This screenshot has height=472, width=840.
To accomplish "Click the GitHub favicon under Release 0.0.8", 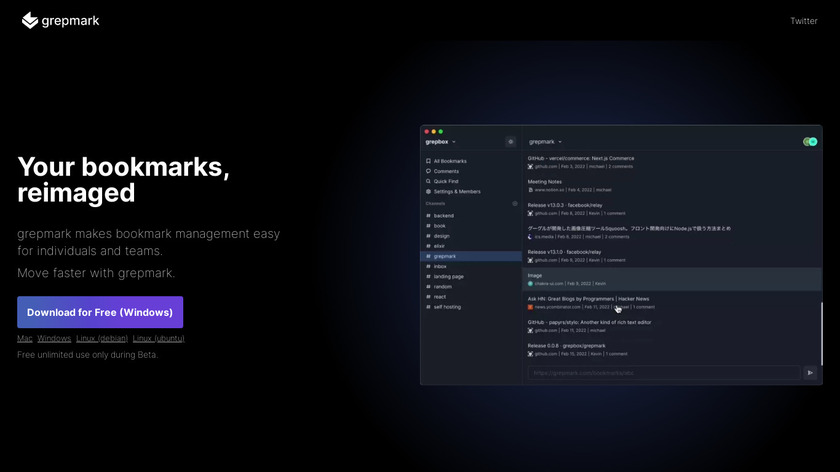I will pyautogui.click(x=530, y=354).
